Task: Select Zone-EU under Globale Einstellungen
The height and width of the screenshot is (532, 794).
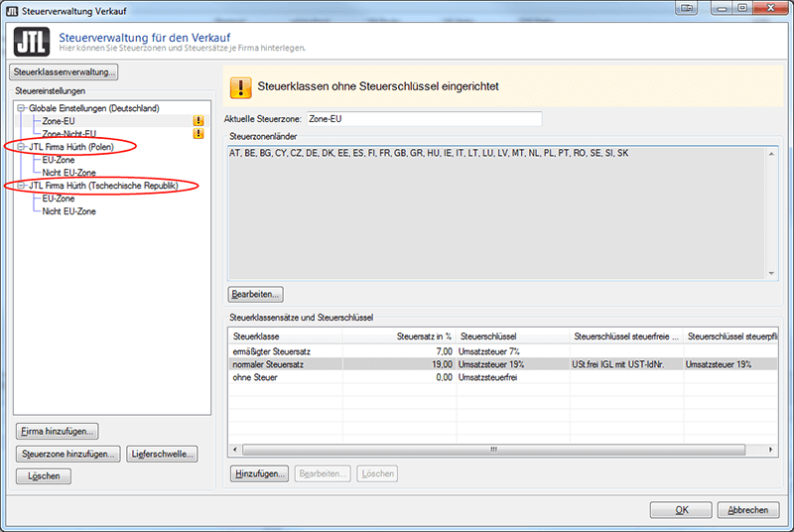Action: coord(59,121)
